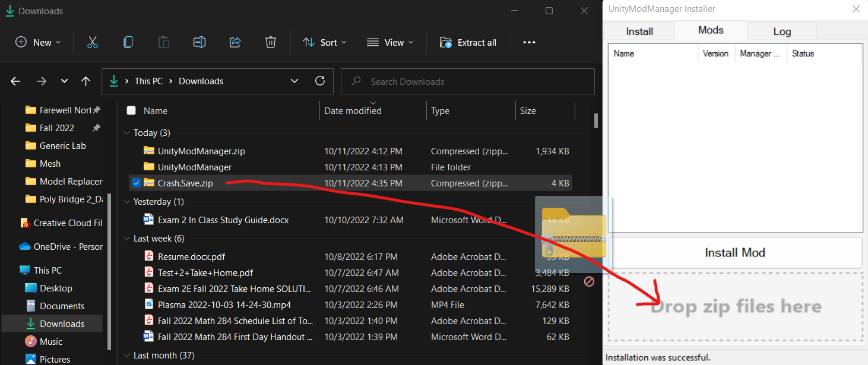Click the video icon of Plasma 2022-10-03 mp4
Image resolution: width=868 pixels, height=365 pixels.
coord(149,304)
